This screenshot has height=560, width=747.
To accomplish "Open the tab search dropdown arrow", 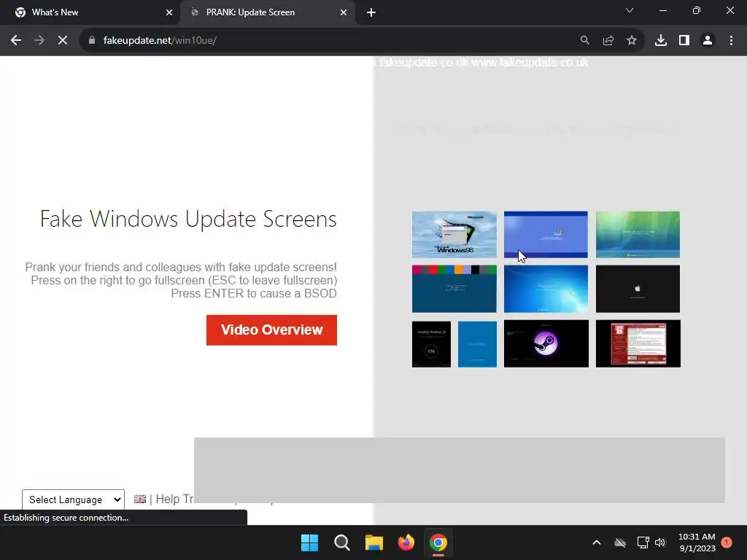I will click(x=630, y=10).
